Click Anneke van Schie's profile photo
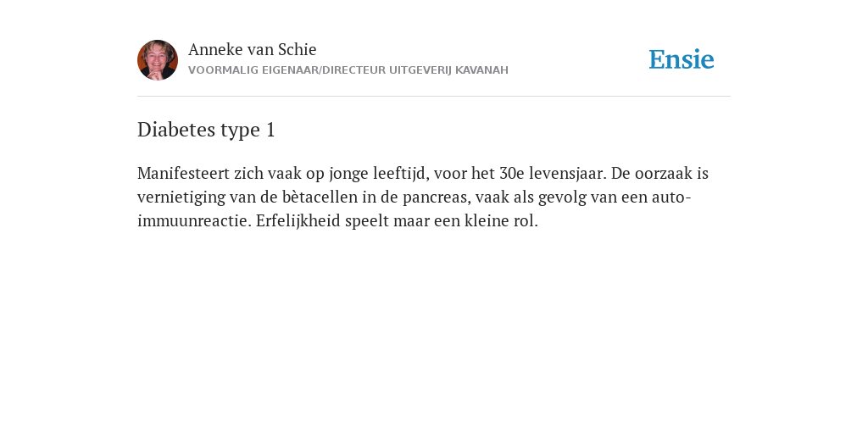This screenshot has height=434, width=868. coord(158,60)
